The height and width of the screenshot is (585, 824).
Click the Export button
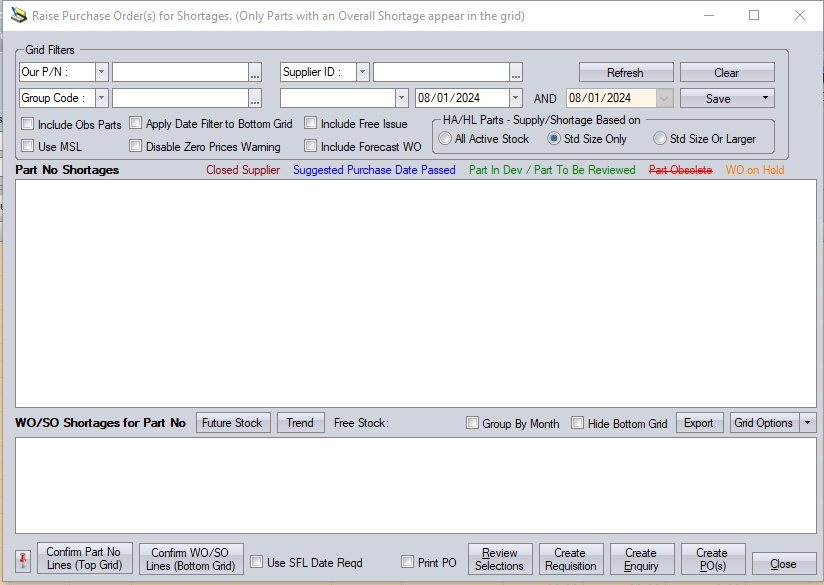698,423
